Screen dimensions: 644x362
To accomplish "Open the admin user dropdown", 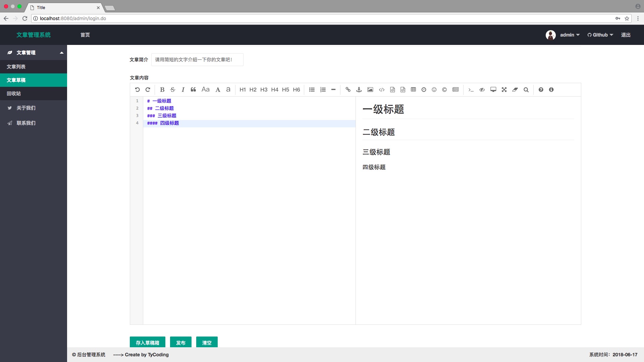I will coord(569,35).
